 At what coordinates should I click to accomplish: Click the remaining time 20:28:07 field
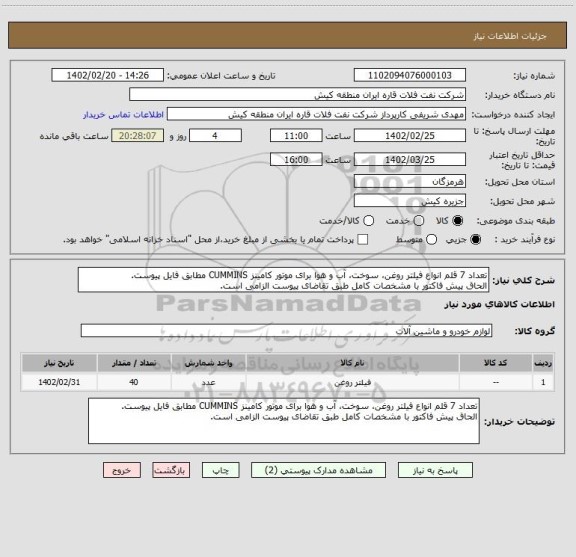138,136
